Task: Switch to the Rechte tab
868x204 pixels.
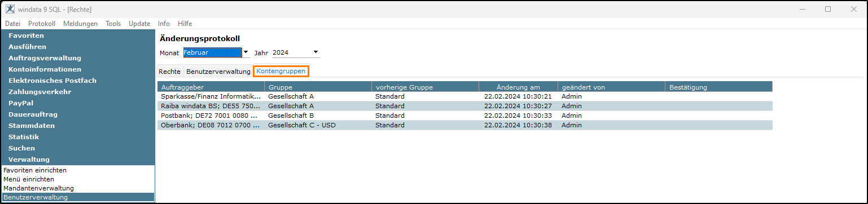Action: [170, 72]
